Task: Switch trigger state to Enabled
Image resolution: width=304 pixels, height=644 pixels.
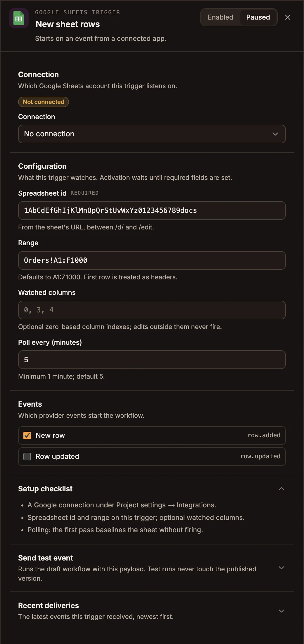Action: pos(220,17)
